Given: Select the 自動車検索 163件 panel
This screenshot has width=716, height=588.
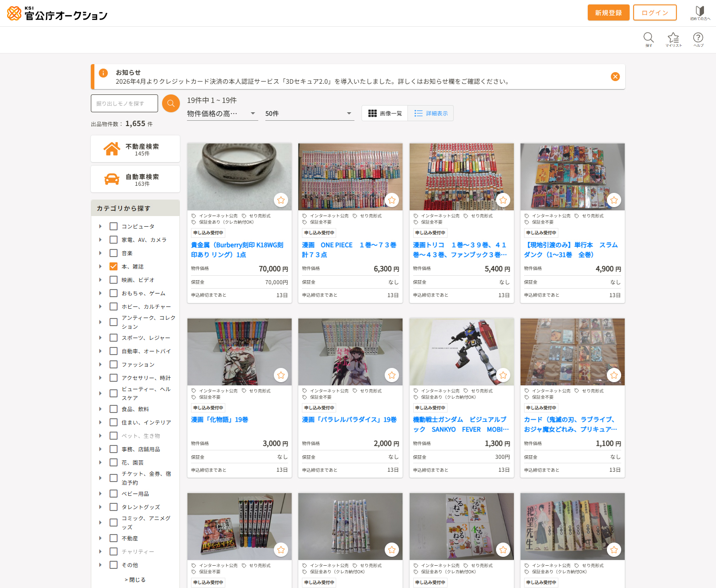Looking at the screenshot, I should pos(135,179).
